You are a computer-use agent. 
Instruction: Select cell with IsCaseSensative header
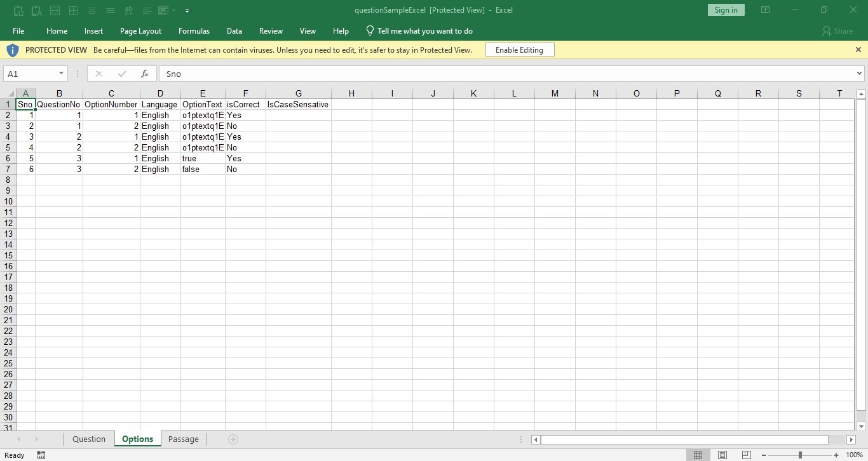[x=299, y=105]
